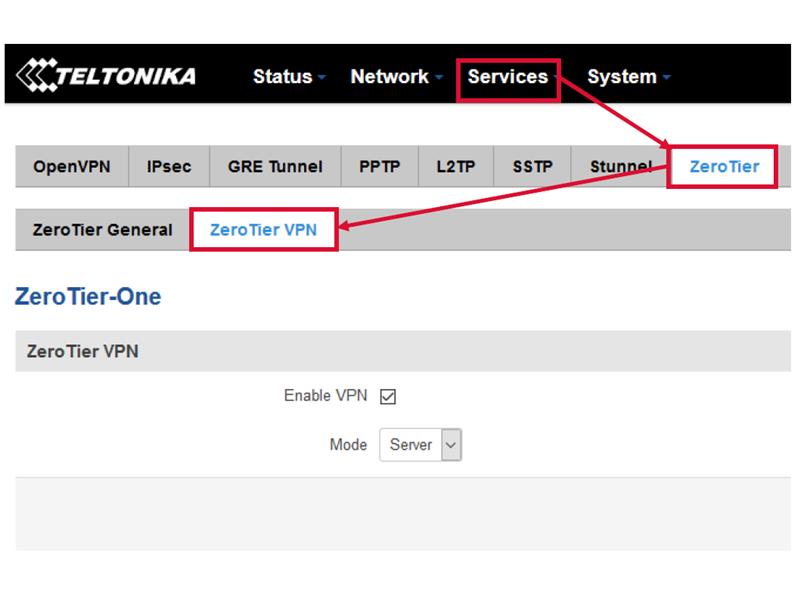The image size is (800, 600).
Task: Switch to the IPsec tab
Action: coord(169,166)
